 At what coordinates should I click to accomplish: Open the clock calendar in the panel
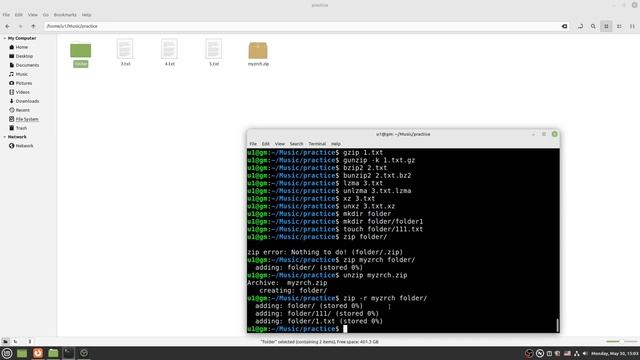[615, 353]
